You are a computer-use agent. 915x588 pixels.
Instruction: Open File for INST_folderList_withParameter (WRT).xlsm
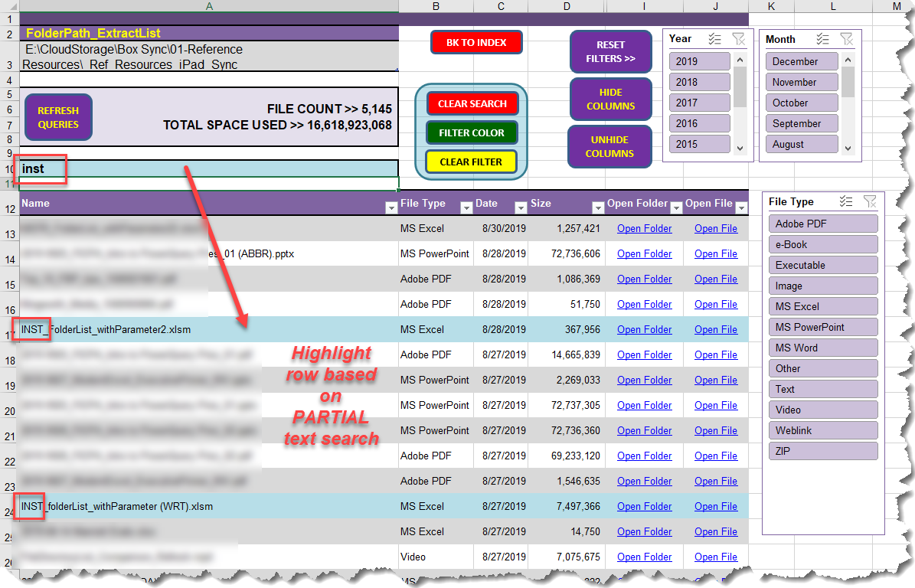point(715,506)
